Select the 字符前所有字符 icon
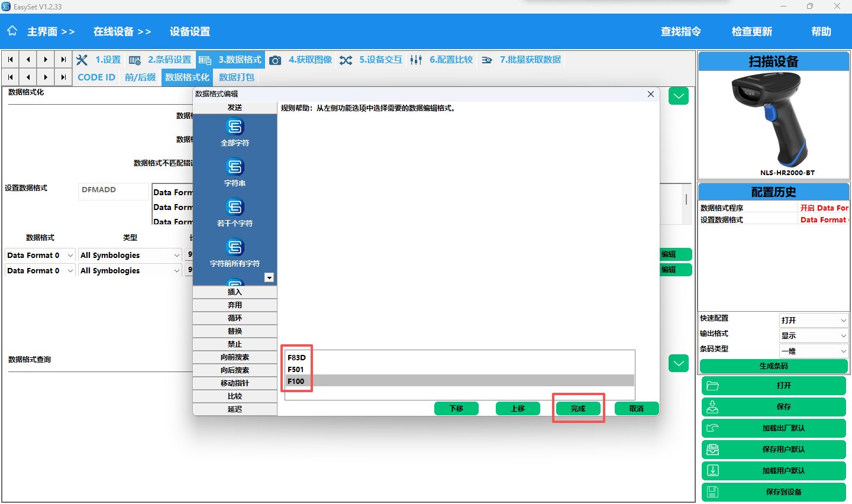The image size is (852, 504). pyautogui.click(x=235, y=248)
